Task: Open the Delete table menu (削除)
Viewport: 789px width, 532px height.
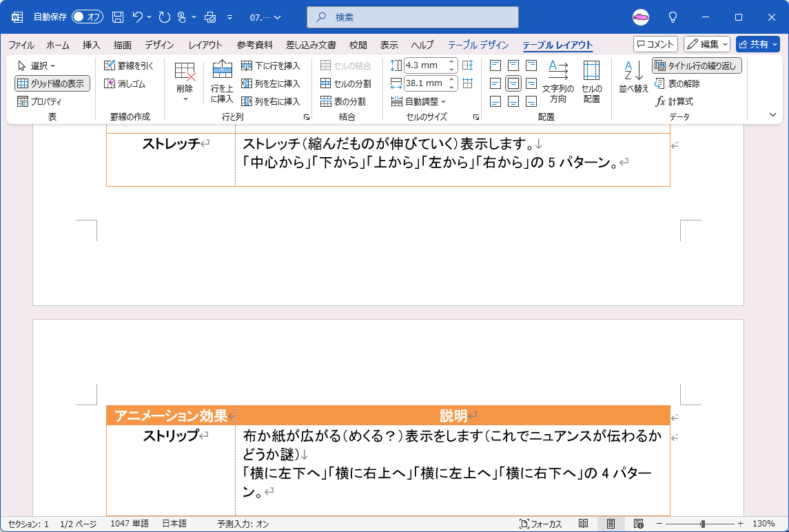Action: point(185,82)
